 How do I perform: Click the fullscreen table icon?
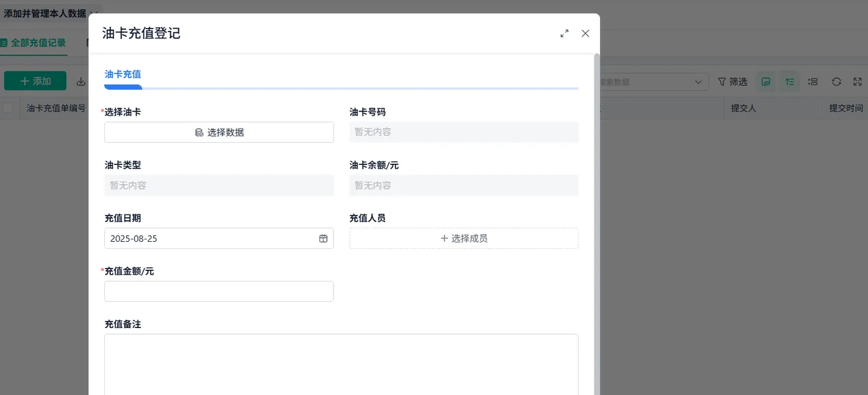(858, 82)
